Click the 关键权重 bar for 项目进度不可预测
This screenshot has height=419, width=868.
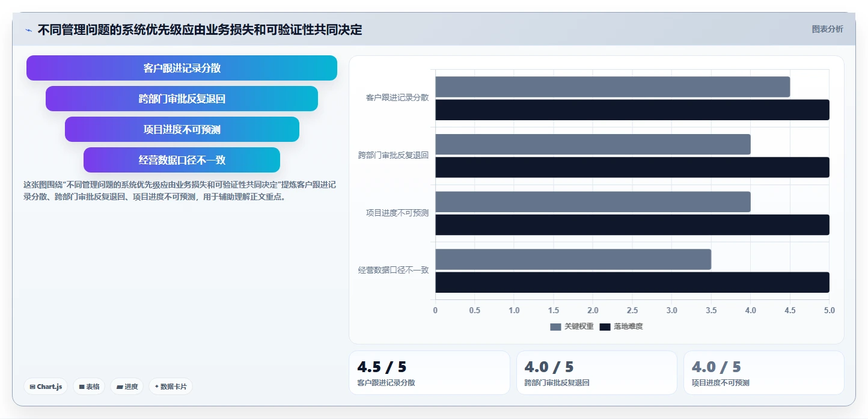[593, 202]
